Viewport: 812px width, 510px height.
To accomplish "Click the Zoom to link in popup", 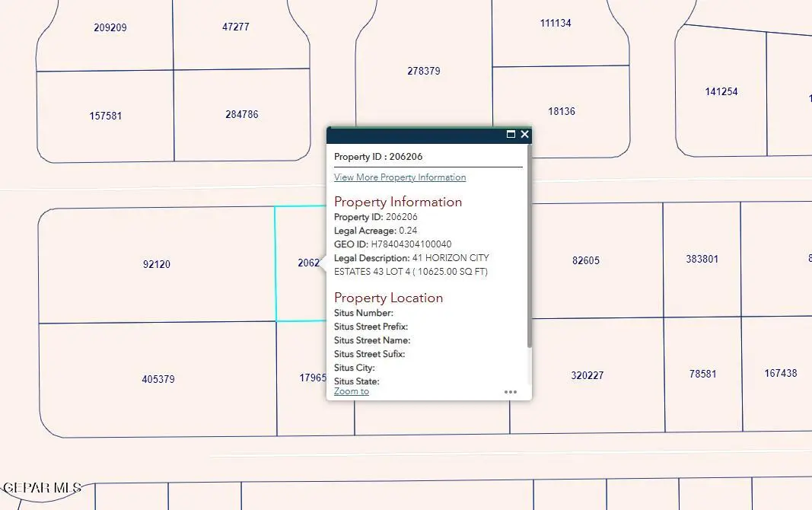I will [x=351, y=391].
